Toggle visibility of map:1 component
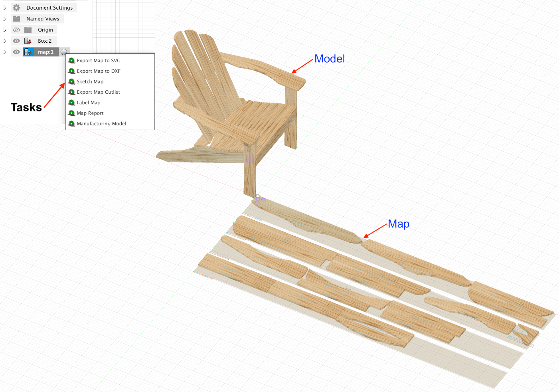The width and height of the screenshot is (559, 392). 16,52
